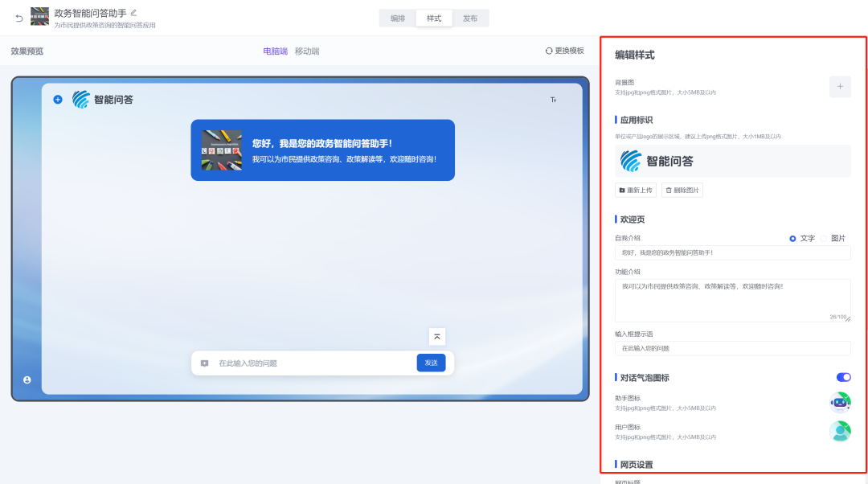The image size is (868, 484).
Task: Click the 删除图片 button to remove the logo
Action: [x=682, y=190]
